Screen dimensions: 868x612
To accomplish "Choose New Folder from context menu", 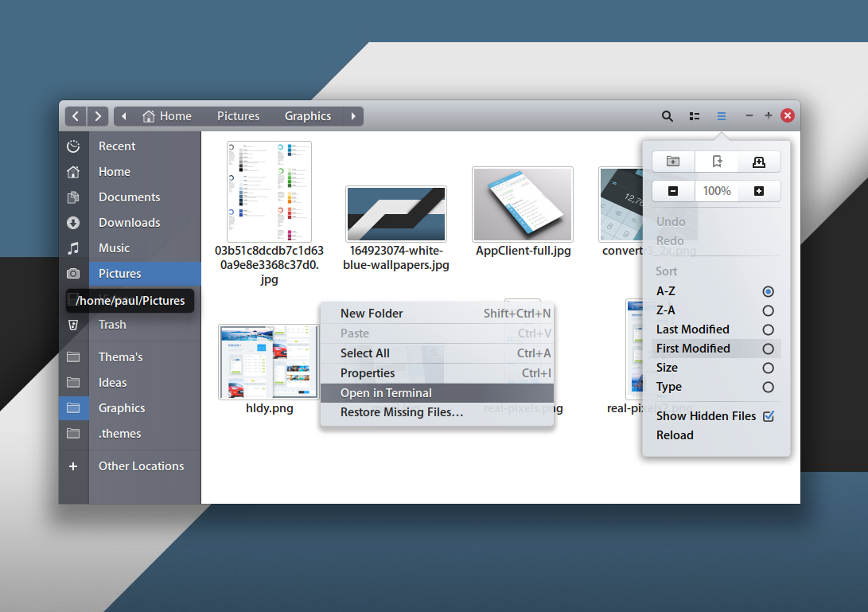I will coord(438,314).
